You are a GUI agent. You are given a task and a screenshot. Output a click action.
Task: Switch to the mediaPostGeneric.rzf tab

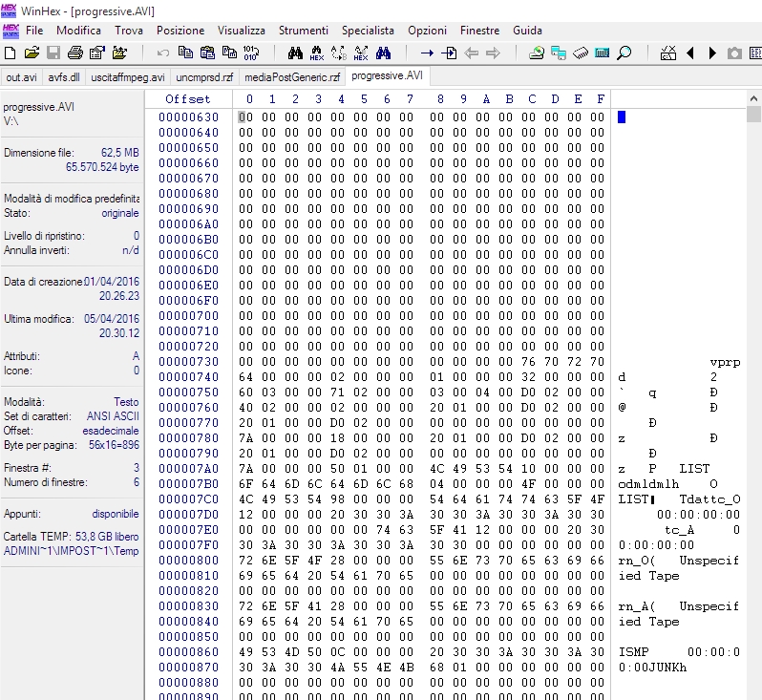[x=292, y=77]
